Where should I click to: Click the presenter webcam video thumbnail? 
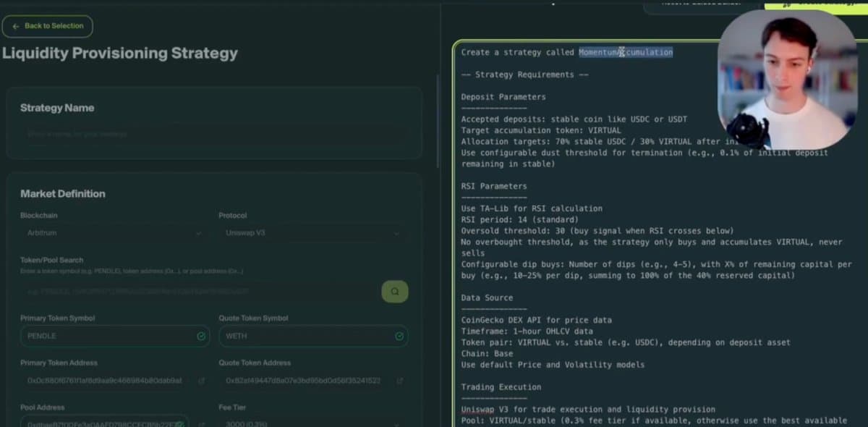pos(787,80)
